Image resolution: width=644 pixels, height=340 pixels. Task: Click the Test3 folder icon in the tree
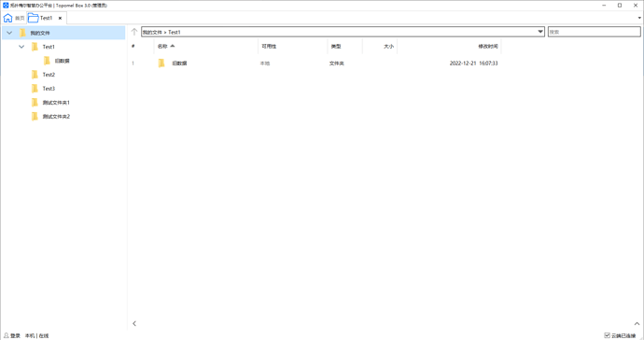[35, 89]
